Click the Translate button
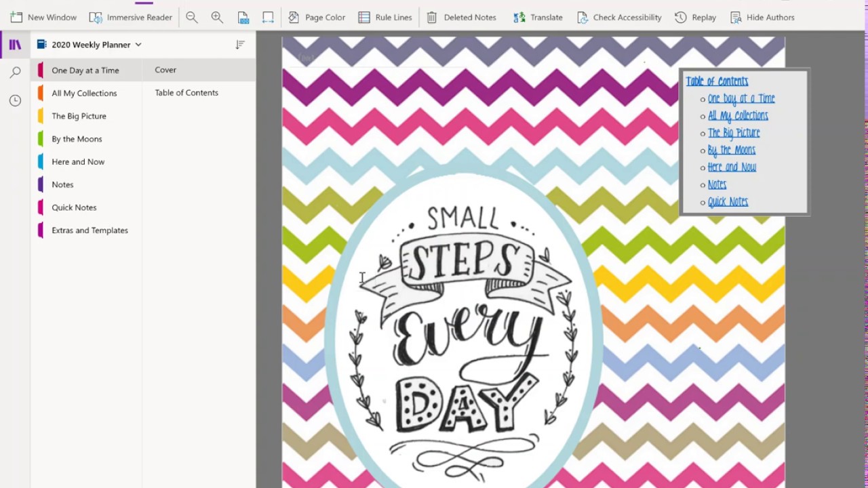Screen dimensions: 868x488 pos(538,17)
